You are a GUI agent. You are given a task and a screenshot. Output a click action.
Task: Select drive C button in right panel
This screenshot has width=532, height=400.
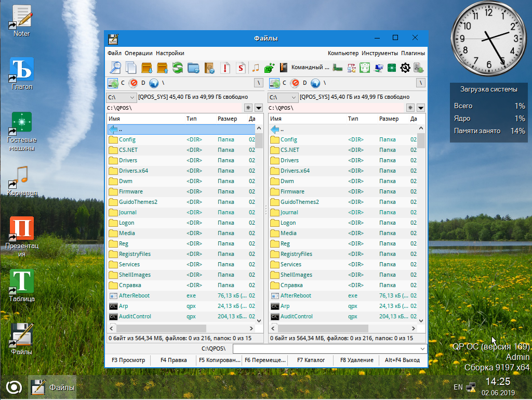[x=279, y=83]
